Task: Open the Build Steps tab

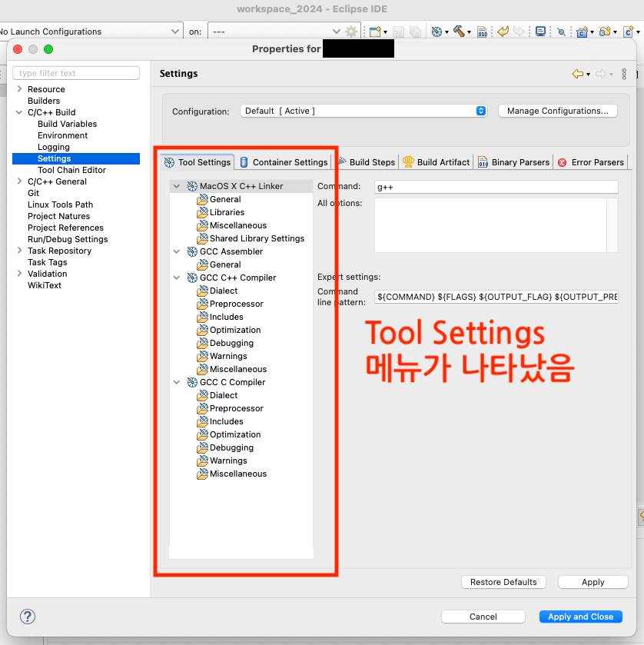Action: pos(367,162)
